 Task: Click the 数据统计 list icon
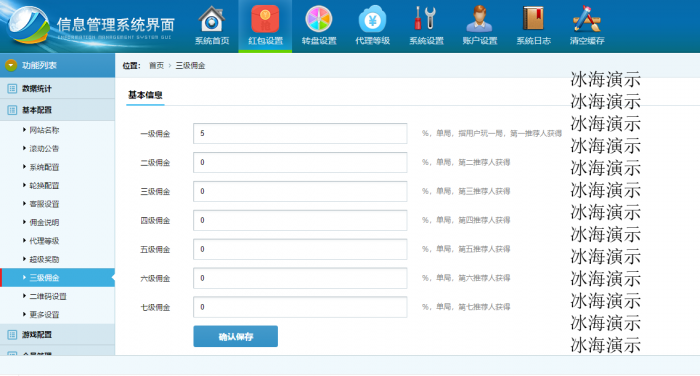point(12,88)
